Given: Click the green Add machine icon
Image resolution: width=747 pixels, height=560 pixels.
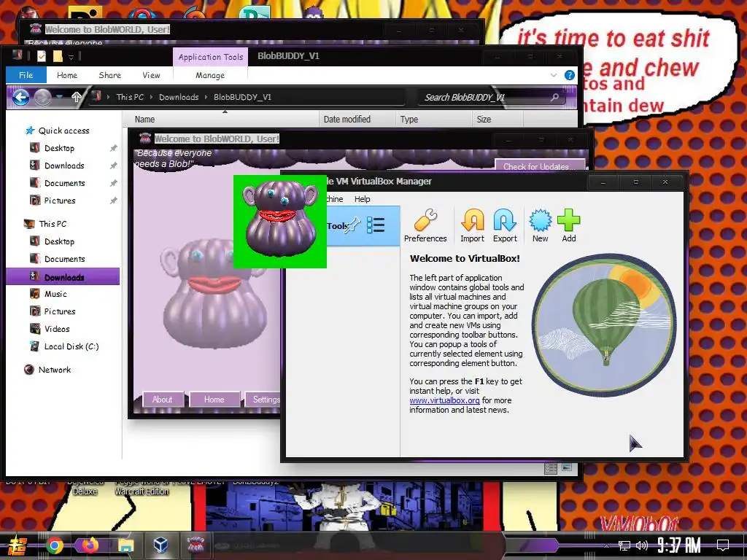Looking at the screenshot, I should [568, 226].
